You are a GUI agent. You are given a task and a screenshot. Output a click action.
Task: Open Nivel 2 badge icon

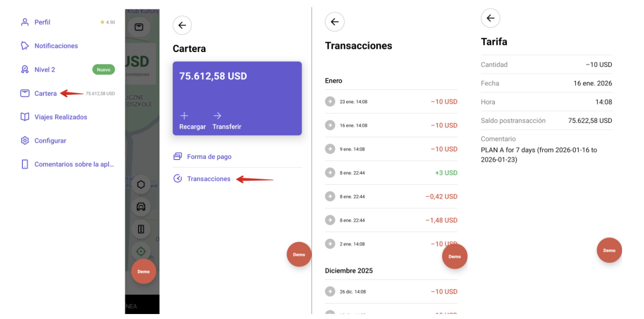[x=25, y=70]
